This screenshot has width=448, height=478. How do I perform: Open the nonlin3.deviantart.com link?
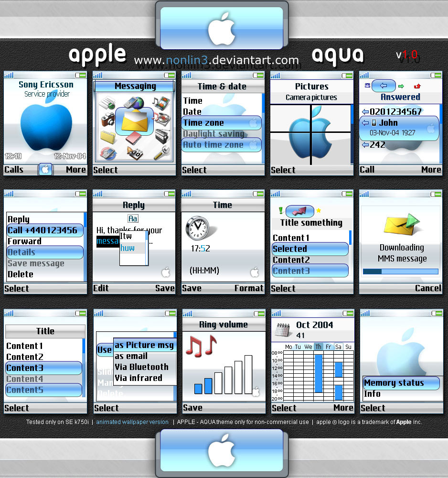click(216, 60)
